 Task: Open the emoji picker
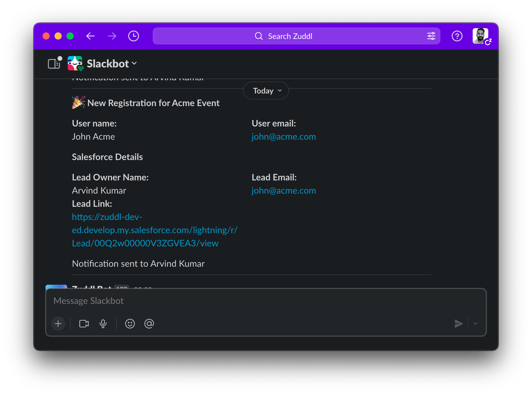(130, 324)
